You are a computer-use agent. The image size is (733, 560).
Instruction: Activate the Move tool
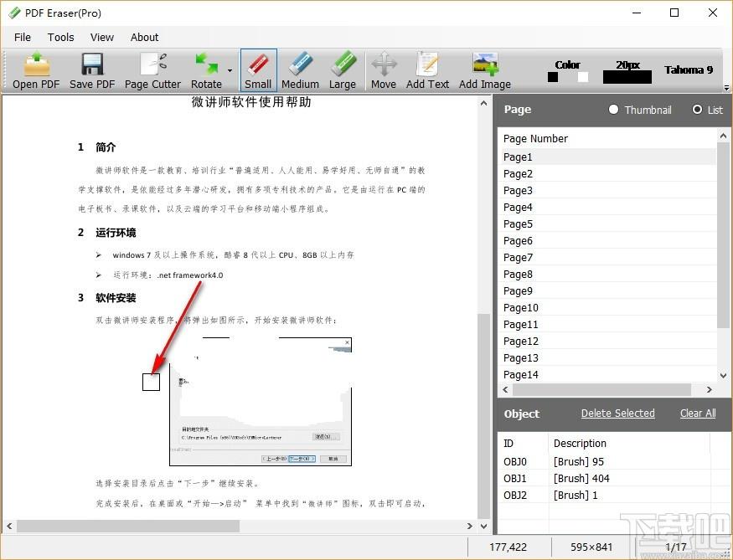point(384,70)
